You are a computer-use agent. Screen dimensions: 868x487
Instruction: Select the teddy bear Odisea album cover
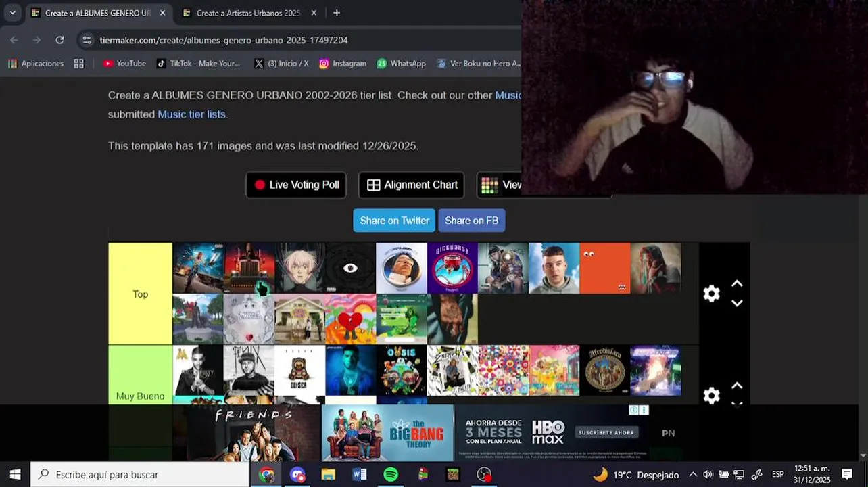point(299,371)
